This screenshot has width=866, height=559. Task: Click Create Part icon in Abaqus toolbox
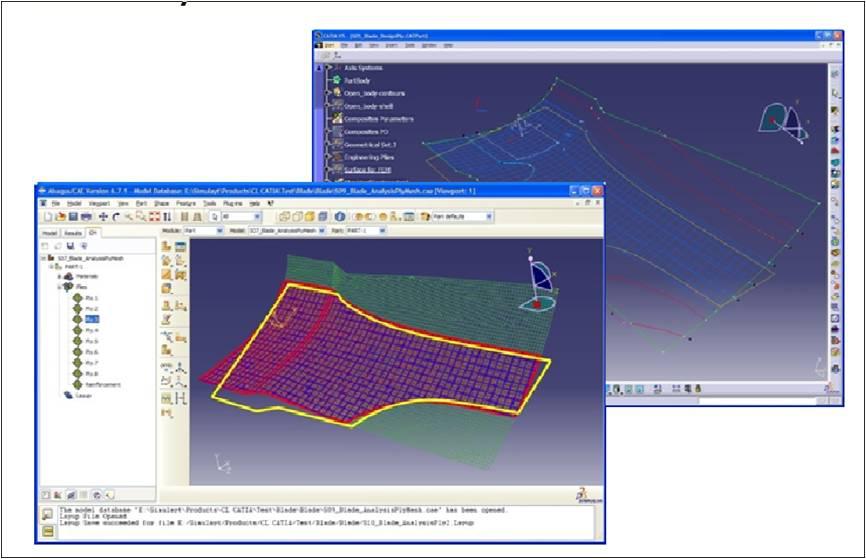[x=166, y=246]
